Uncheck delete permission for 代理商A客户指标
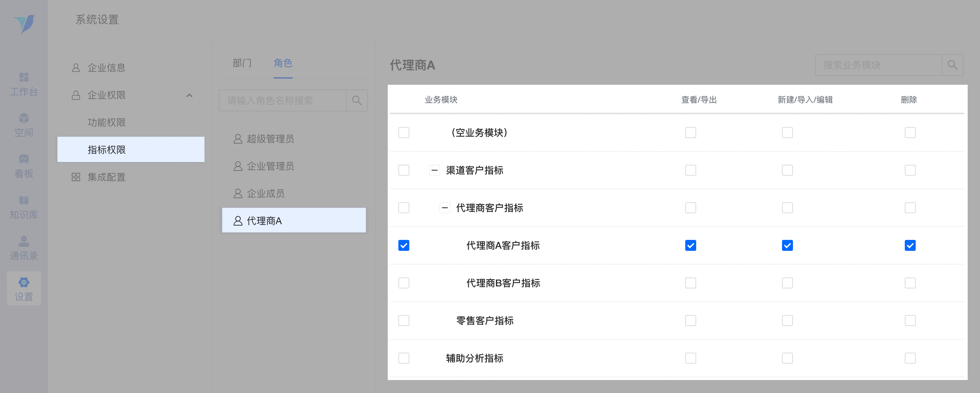The width and height of the screenshot is (980, 393). tap(910, 245)
